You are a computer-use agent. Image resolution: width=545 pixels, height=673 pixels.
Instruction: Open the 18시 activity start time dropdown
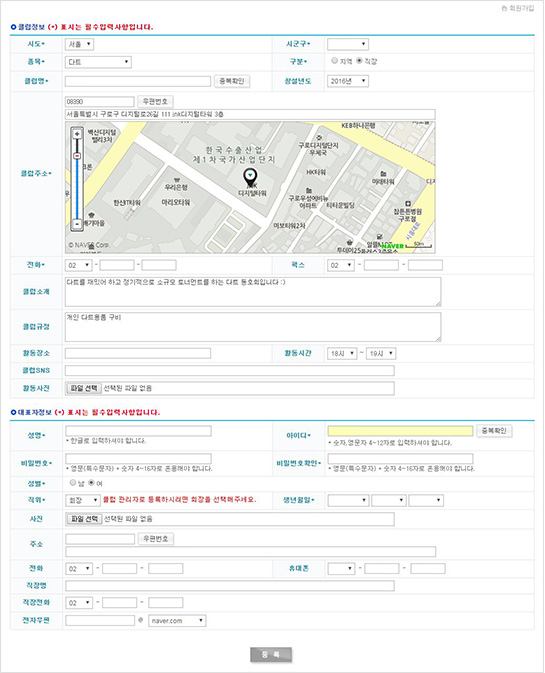[x=342, y=353]
